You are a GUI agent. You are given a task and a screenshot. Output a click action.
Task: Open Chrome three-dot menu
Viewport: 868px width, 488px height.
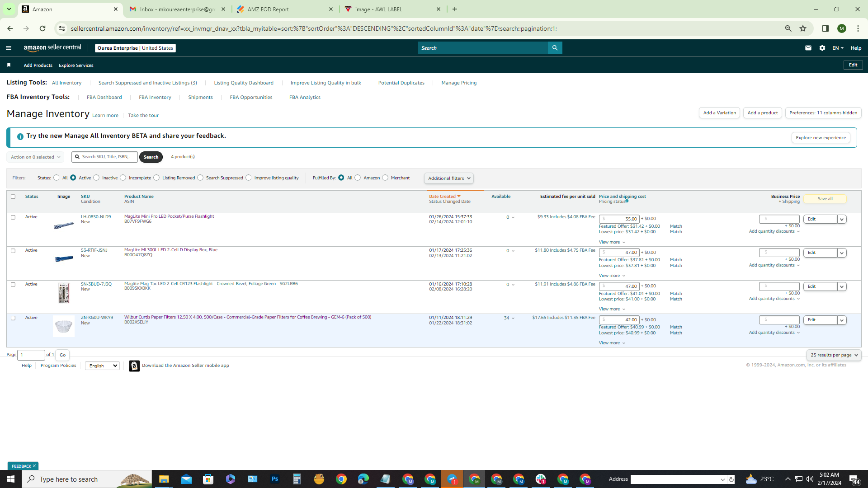click(x=858, y=28)
